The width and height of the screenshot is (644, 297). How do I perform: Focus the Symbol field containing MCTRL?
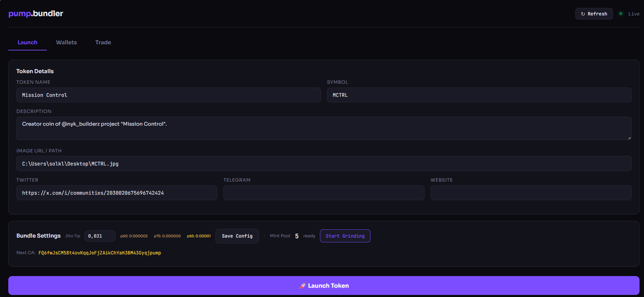pyautogui.click(x=479, y=95)
